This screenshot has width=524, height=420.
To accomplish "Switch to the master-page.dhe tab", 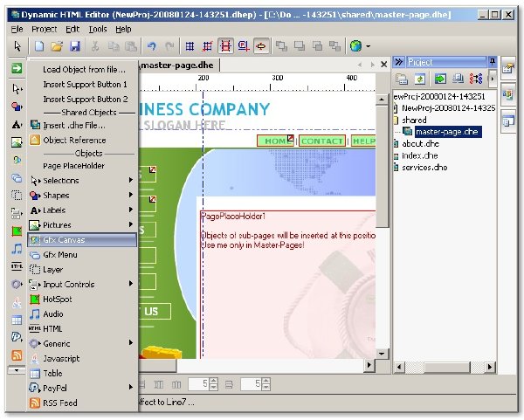I will click(178, 65).
